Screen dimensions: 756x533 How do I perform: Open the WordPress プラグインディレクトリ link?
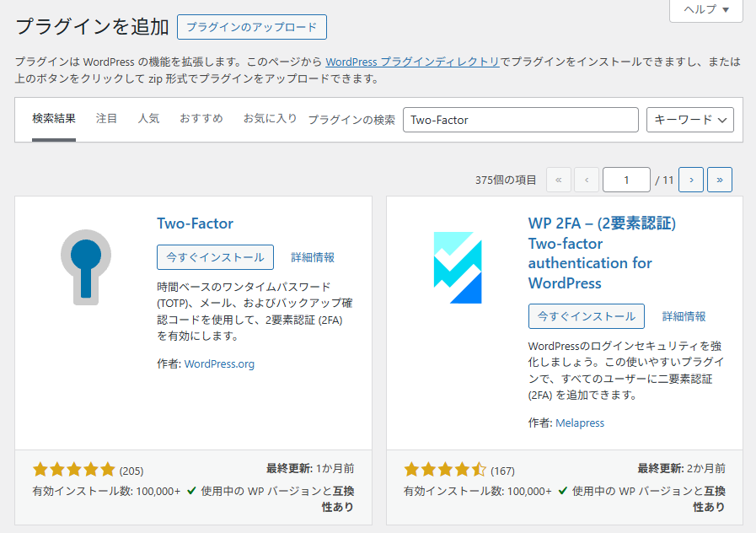click(413, 62)
